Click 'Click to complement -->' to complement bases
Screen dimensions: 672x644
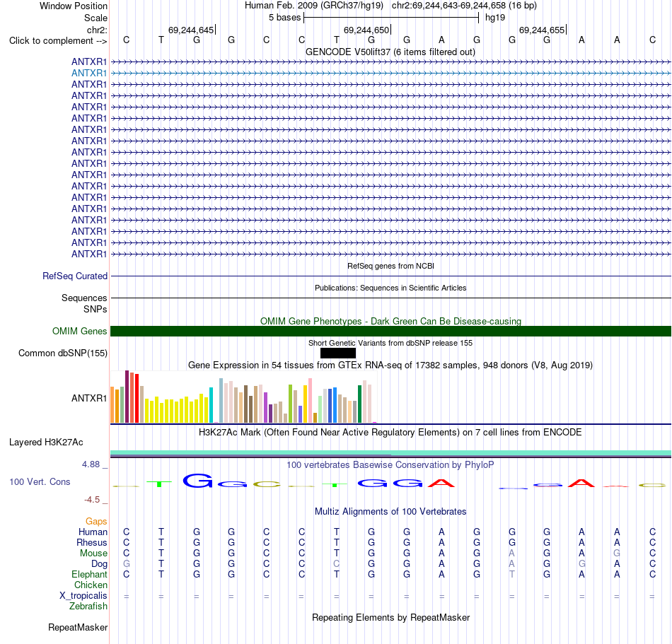58,41
